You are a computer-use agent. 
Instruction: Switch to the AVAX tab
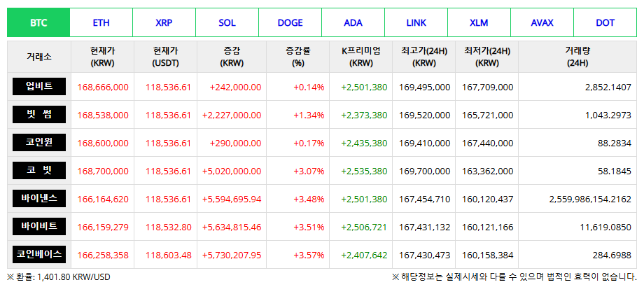542,23
